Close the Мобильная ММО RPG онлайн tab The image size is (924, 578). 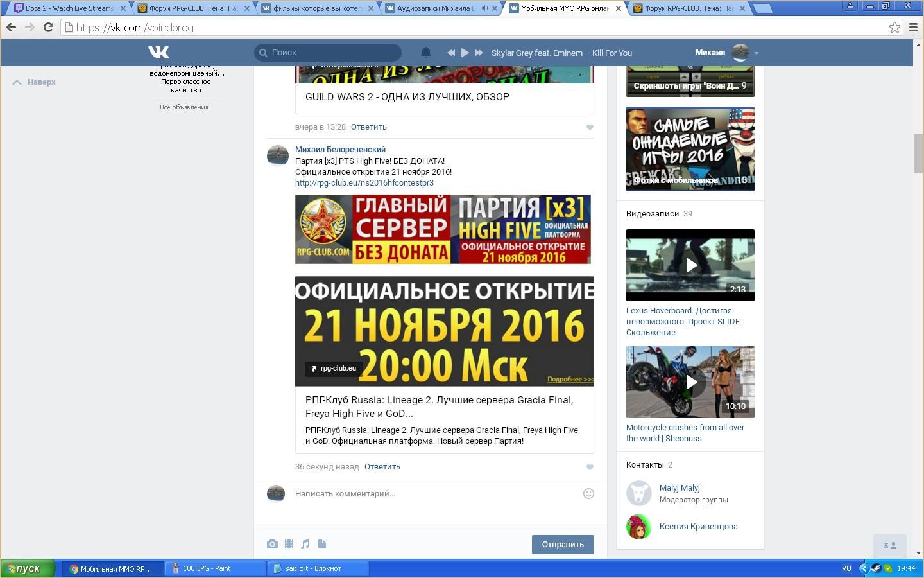[x=619, y=8]
